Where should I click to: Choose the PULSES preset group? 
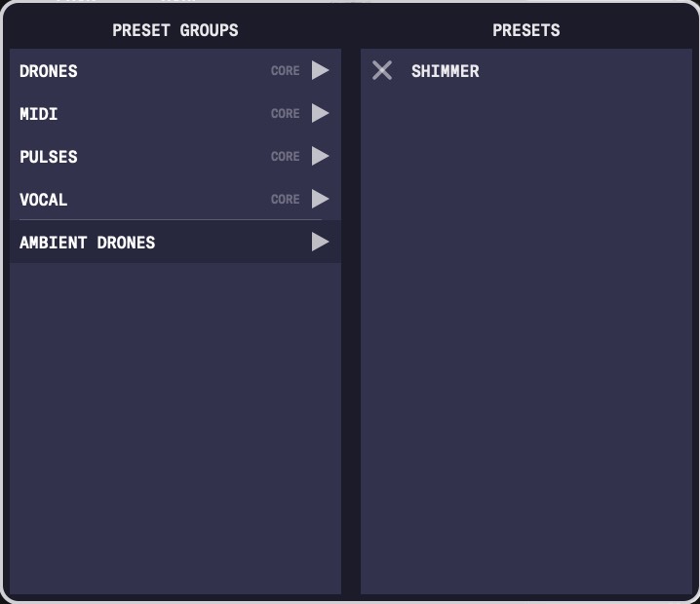coord(49,157)
